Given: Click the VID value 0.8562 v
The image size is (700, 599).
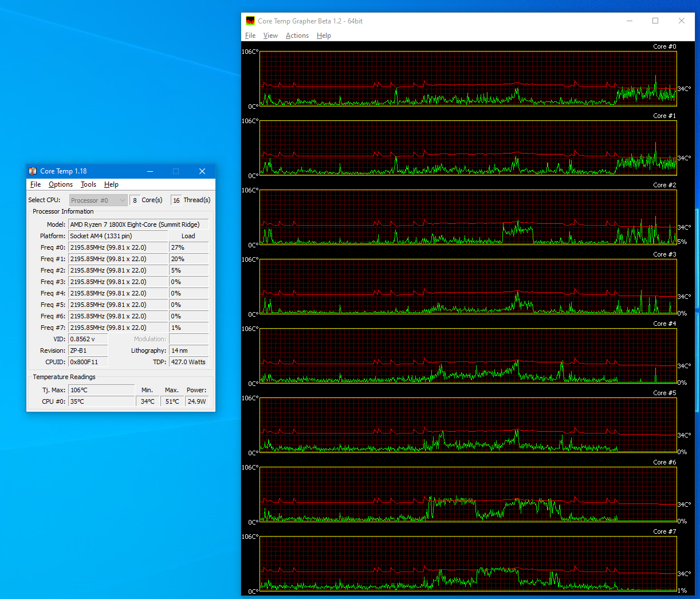Looking at the screenshot, I should click(x=88, y=339).
